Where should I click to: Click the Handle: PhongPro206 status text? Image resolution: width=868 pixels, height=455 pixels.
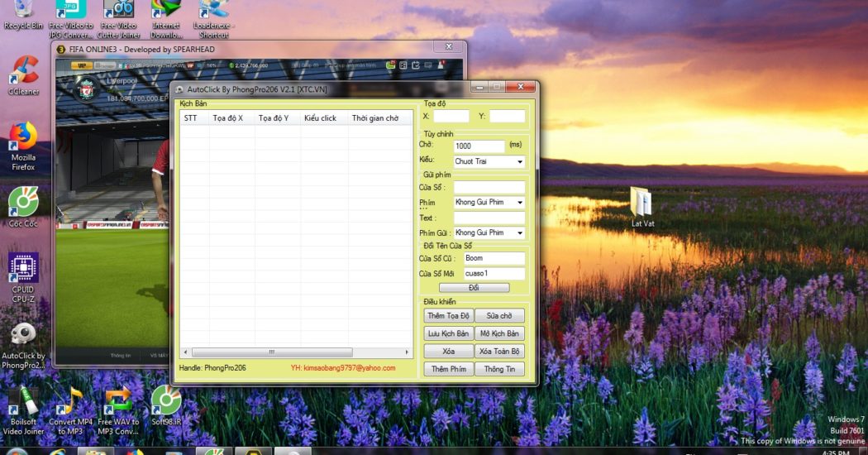coord(212,368)
